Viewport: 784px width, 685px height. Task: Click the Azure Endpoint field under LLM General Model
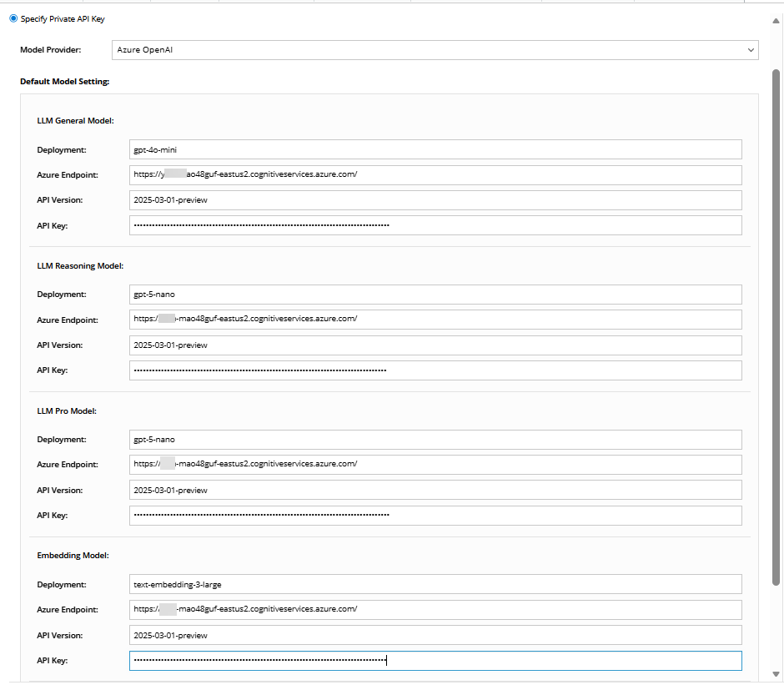435,174
